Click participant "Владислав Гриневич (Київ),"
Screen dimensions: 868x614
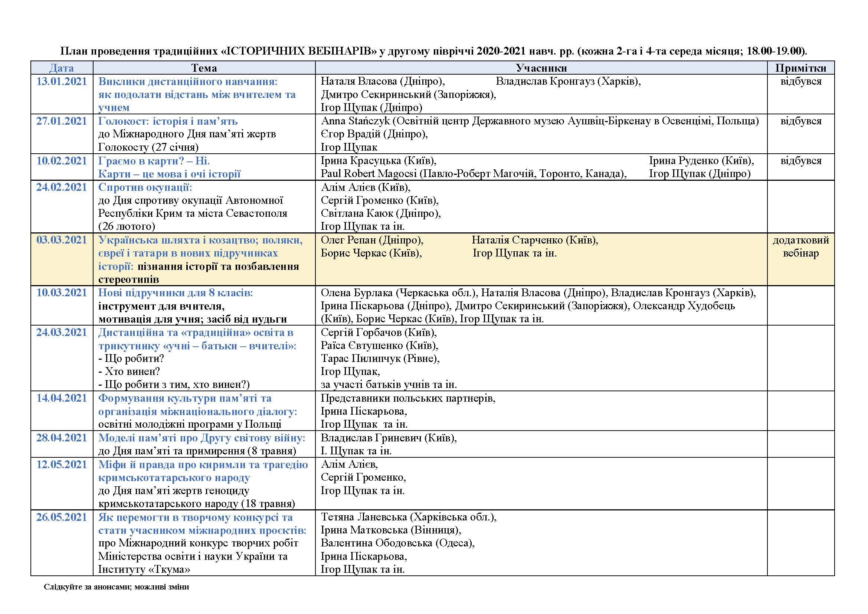point(389,438)
